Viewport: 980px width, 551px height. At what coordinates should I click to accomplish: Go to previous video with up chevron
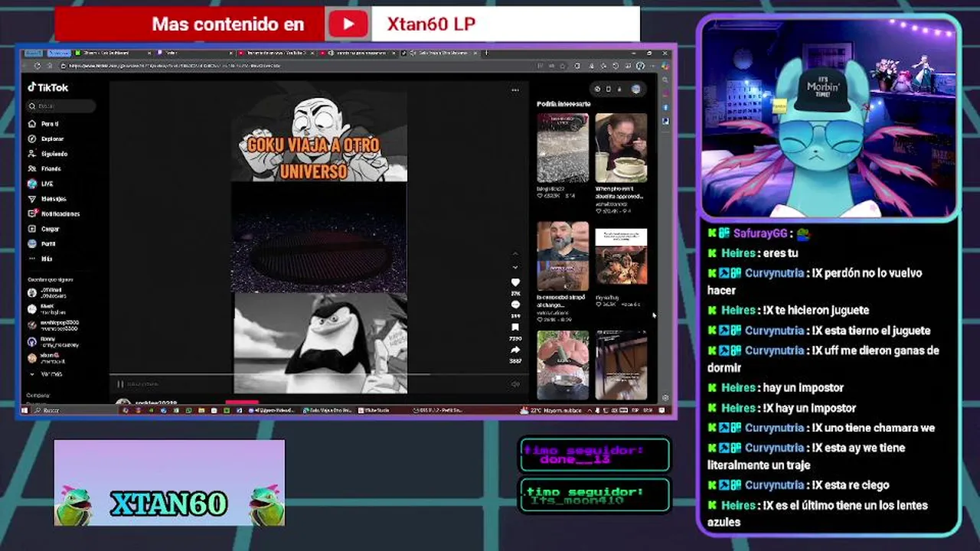click(x=515, y=254)
